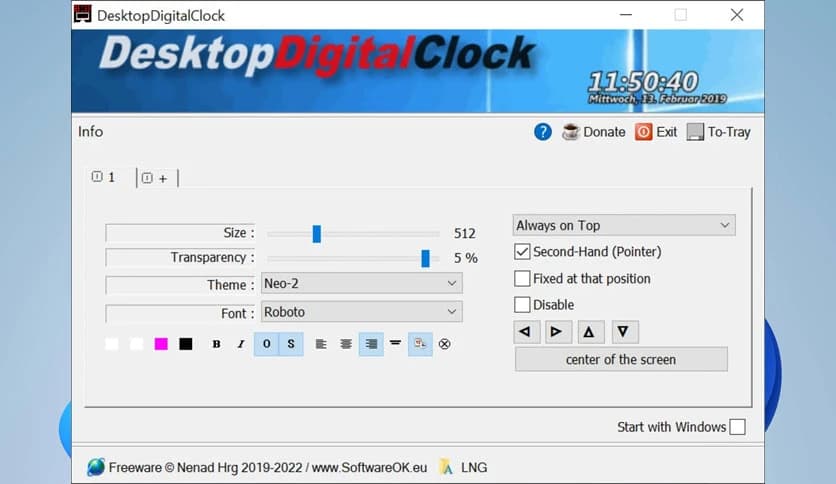Click the globe icon in the footer

(x=96, y=467)
